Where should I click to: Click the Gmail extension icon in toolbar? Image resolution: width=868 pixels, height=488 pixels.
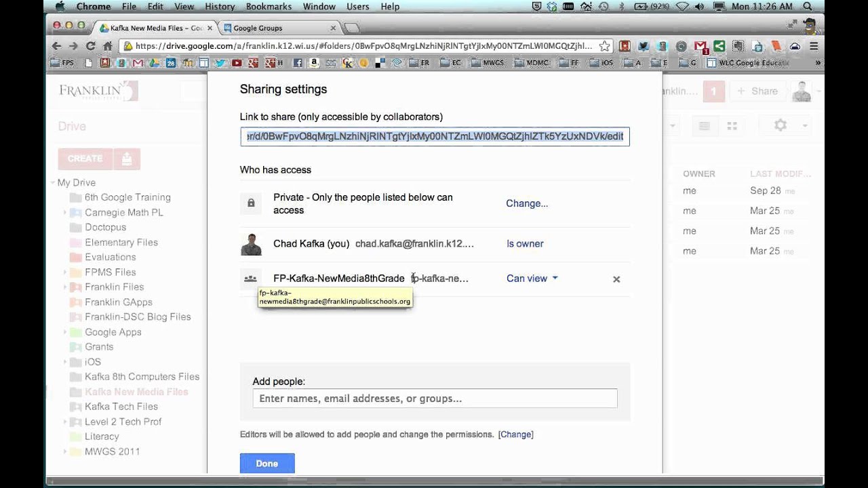pyautogui.click(x=701, y=46)
